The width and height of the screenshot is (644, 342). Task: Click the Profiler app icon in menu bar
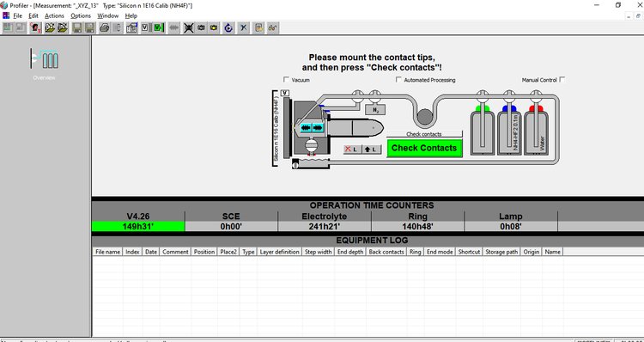[6, 15]
